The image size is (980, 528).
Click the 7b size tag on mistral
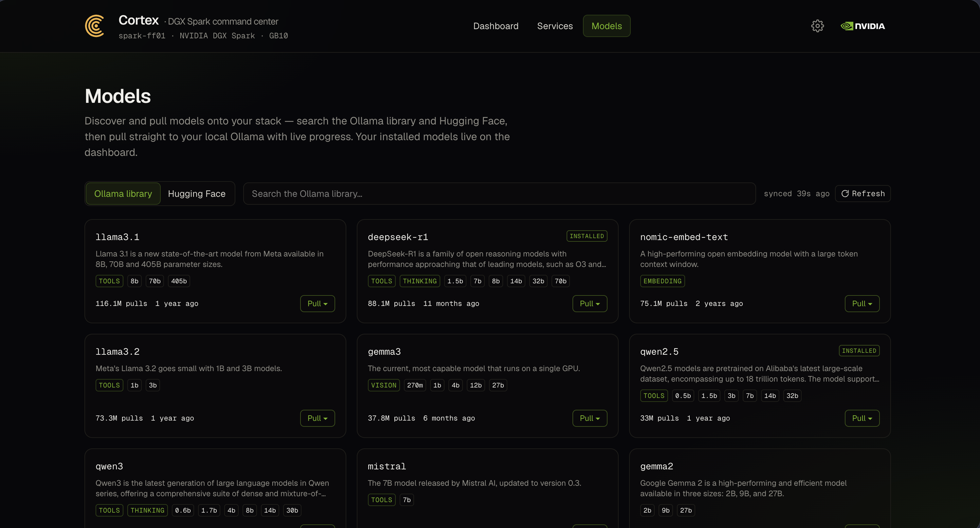(x=407, y=500)
